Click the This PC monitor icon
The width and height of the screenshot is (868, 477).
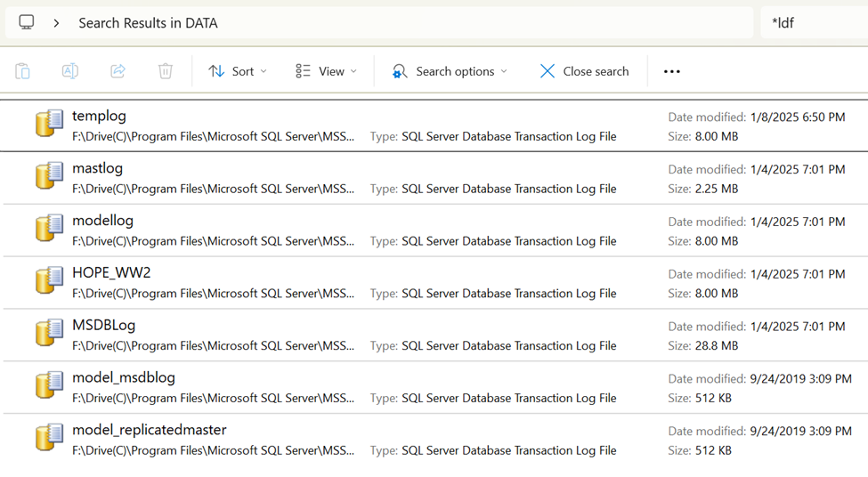(27, 22)
